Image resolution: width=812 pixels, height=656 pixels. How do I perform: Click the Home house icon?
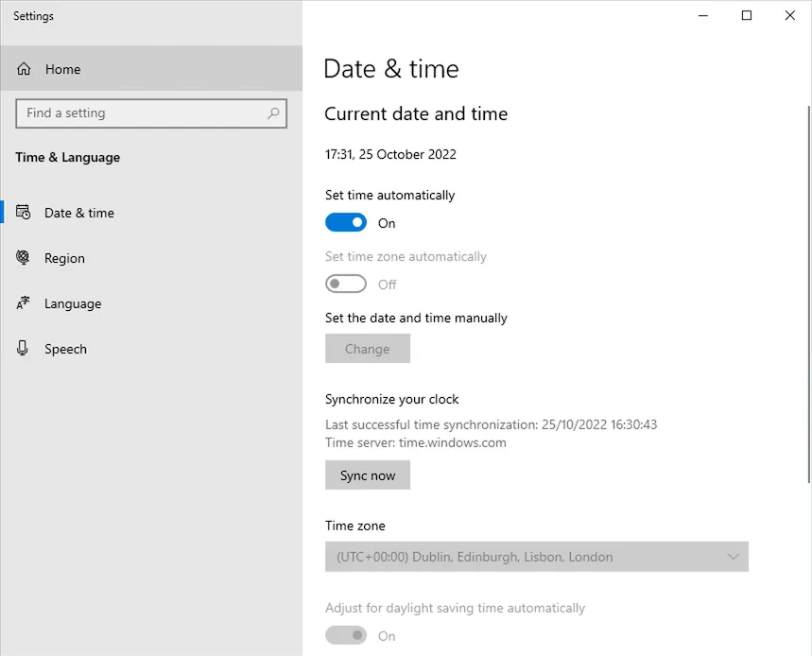(24, 69)
